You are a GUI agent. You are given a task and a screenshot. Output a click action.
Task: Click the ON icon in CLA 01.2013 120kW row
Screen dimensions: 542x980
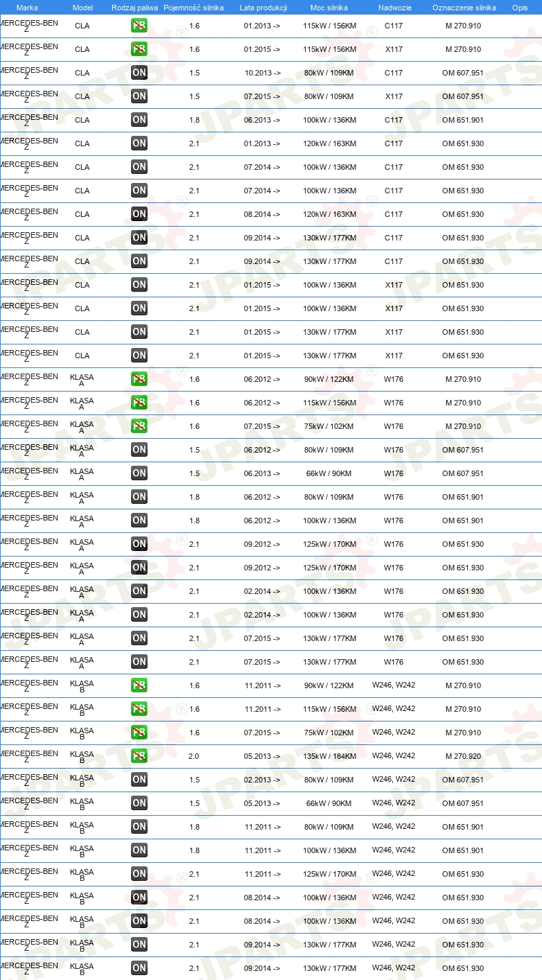point(139,143)
